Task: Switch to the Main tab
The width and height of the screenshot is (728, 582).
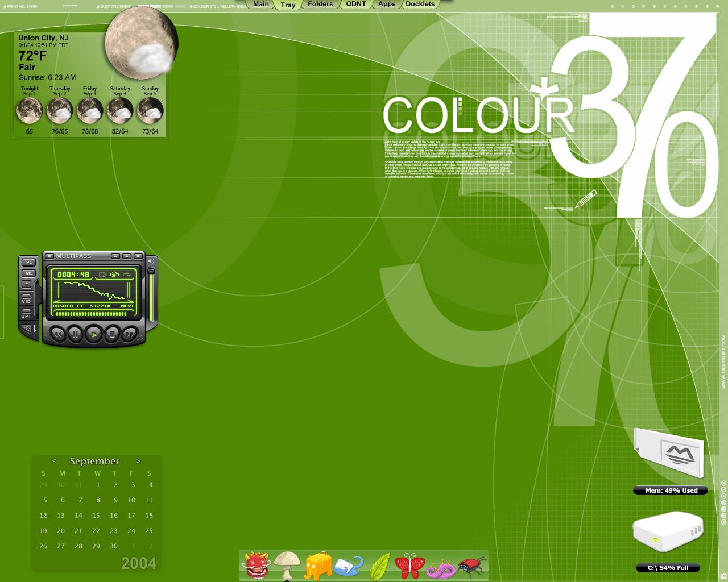Action: (261, 4)
